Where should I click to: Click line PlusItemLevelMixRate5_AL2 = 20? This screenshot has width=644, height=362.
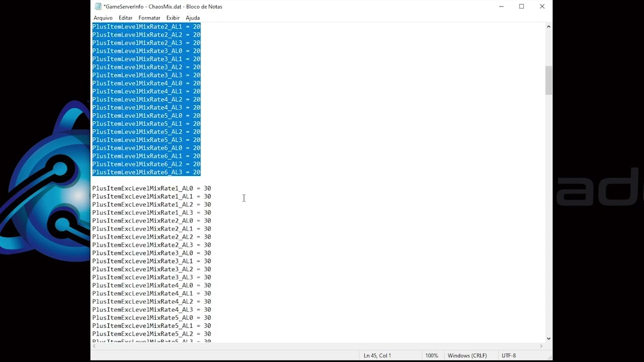(146, 132)
